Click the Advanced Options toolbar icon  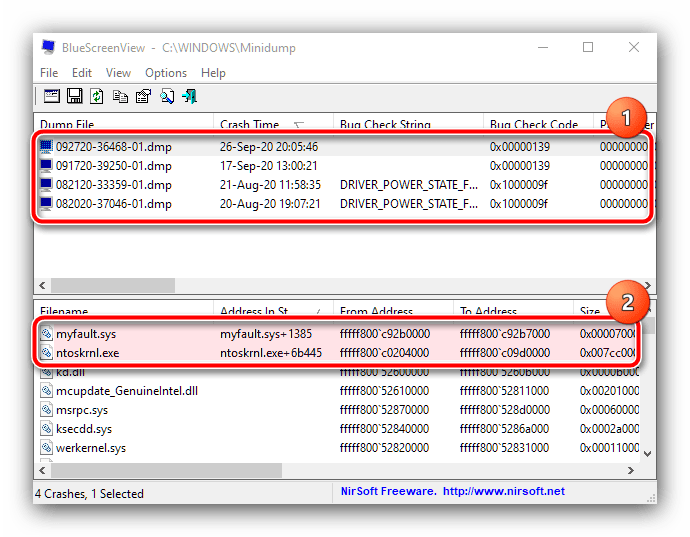pos(51,96)
